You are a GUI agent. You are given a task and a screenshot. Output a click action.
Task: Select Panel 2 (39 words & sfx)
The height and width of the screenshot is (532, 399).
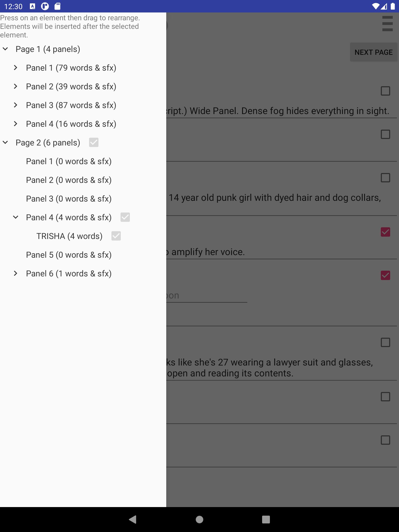click(71, 87)
